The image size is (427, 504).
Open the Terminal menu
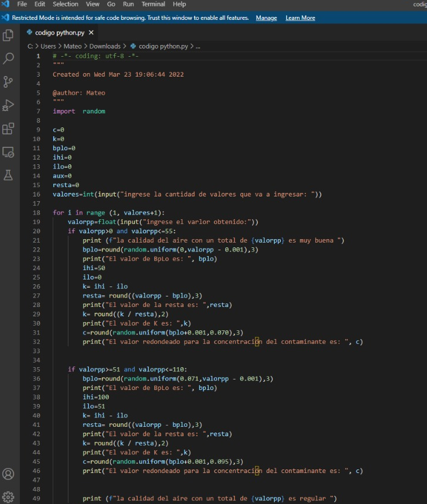point(153,4)
